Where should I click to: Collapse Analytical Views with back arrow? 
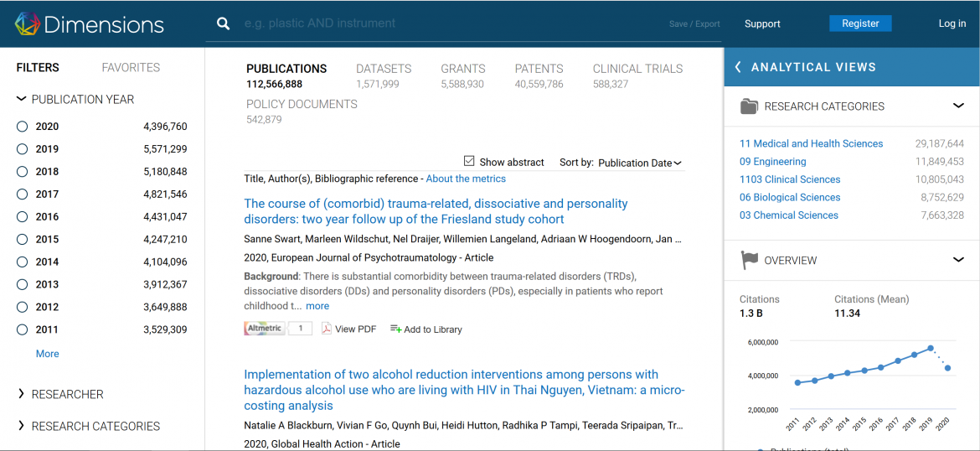click(x=738, y=67)
